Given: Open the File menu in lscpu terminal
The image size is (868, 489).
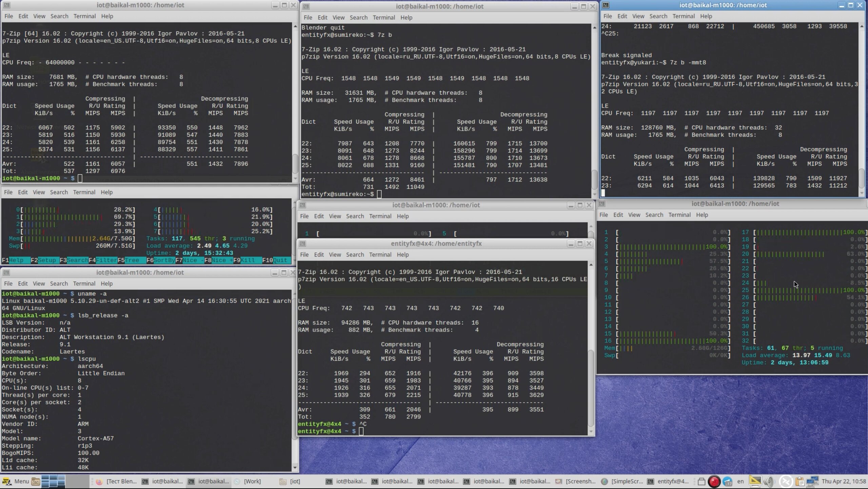Looking at the screenshot, I should click(x=8, y=283).
